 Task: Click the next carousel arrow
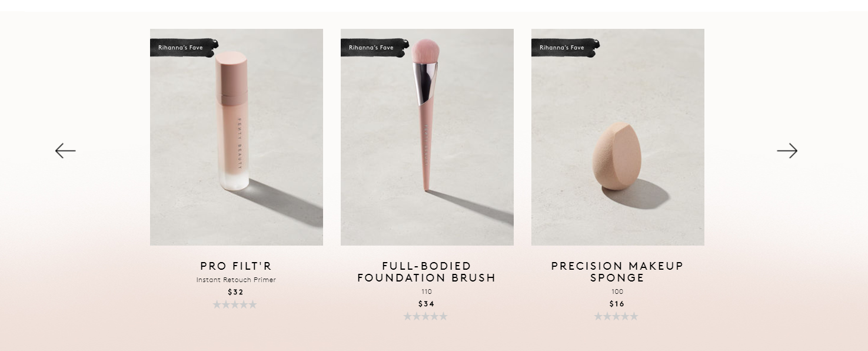coord(787,151)
